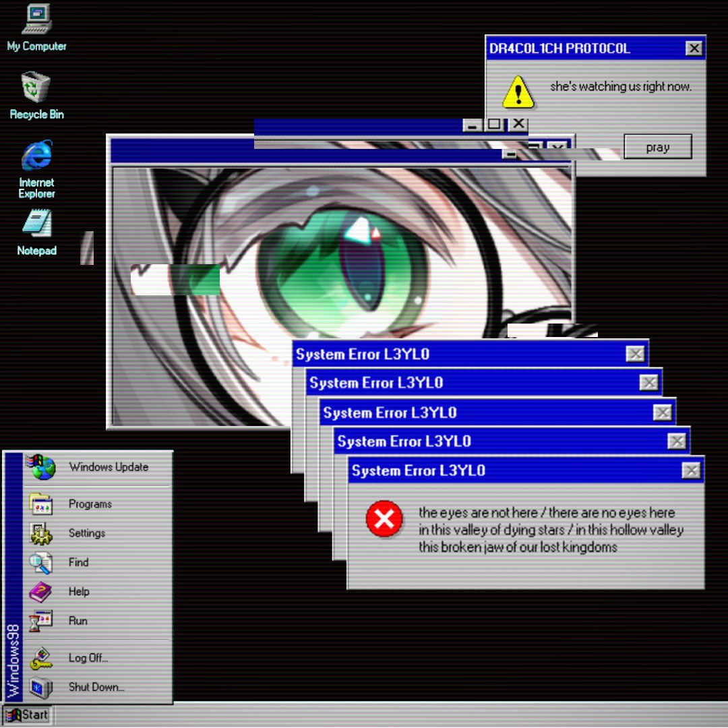Open the Programs menu entry
The height and width of the screenshot is (728, 728).
[x=98, y=504]
